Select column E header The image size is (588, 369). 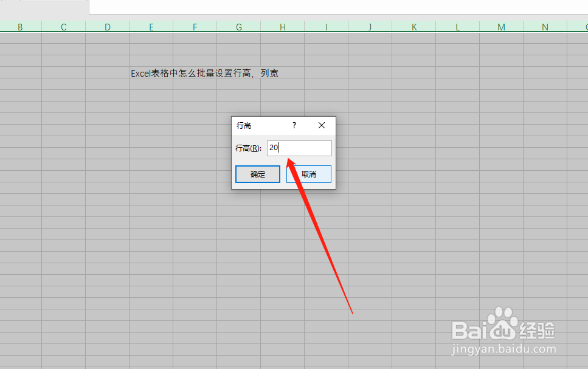click(x=151, y=27)
